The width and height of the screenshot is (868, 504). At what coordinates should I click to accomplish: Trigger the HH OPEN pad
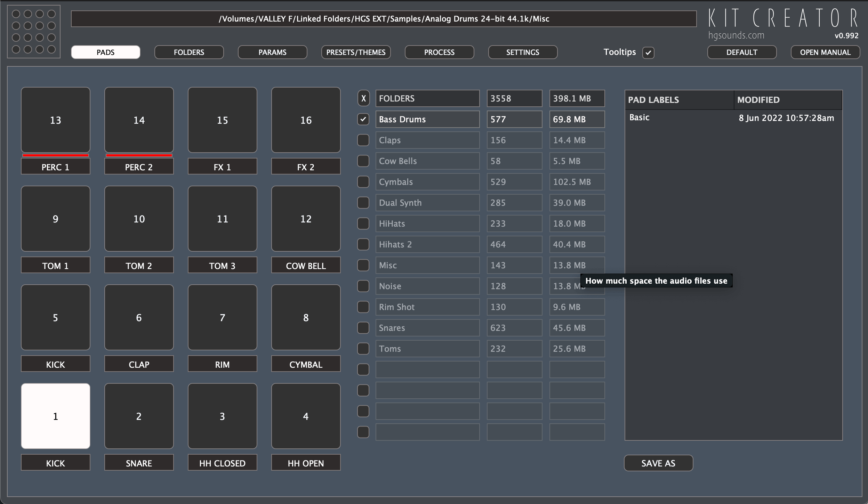click(x=305, y=416)
